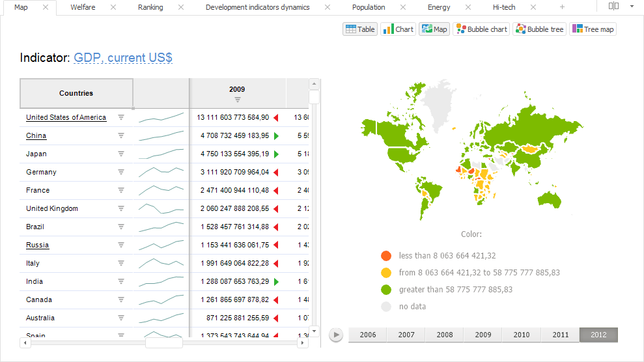Toggle the Map view button

[x=434, y=29]
